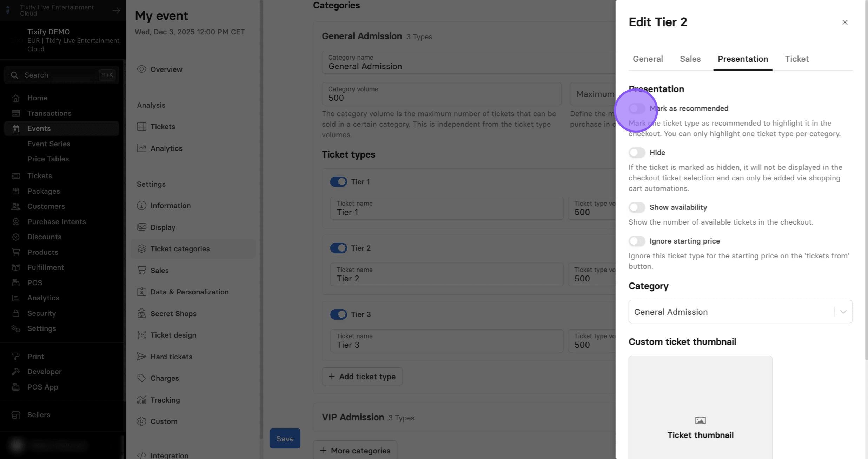The width and height of the screenshot is (868, 459).
Task: Click the Ticket thumbnail image icon
Action: [700, 420]
